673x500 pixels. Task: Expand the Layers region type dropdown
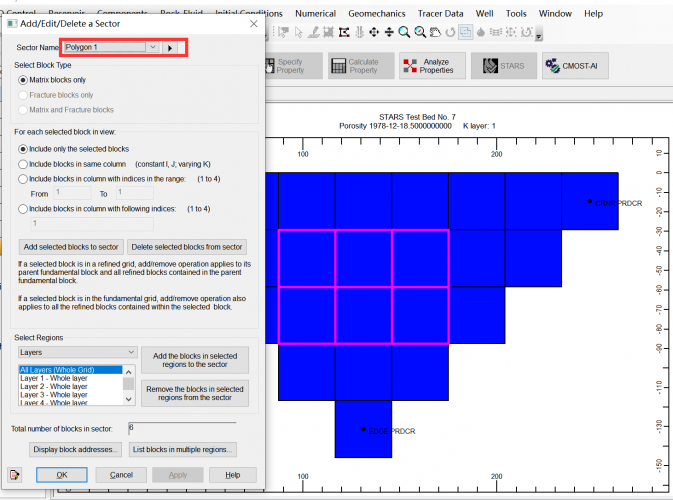pyautogui.click(x=131, y=352)
